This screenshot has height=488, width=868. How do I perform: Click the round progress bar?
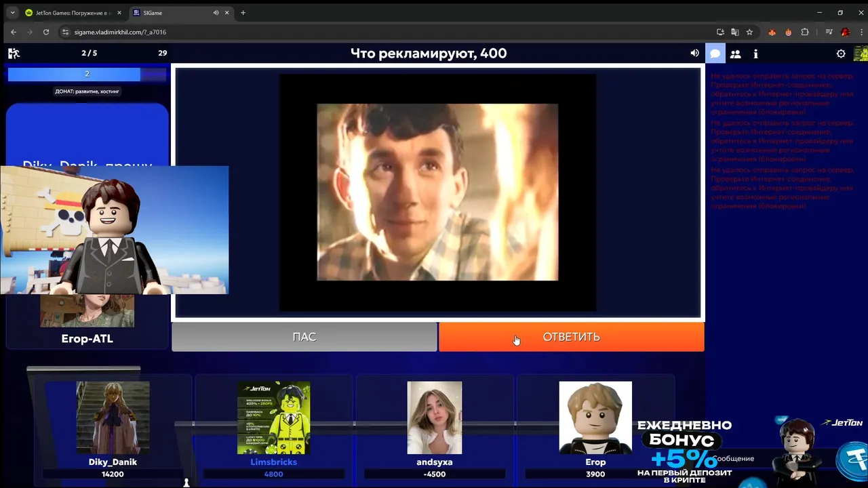[87, 74]
